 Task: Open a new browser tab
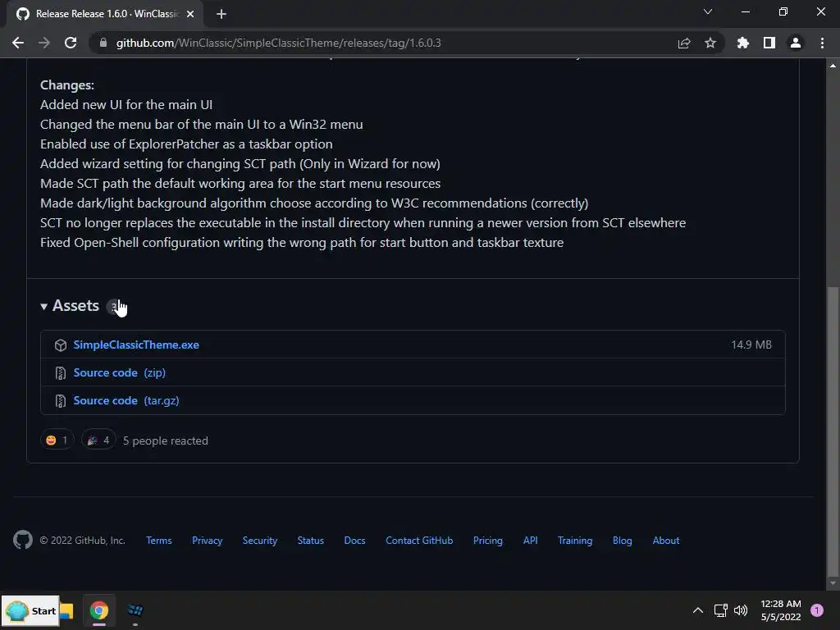(221, 14)
